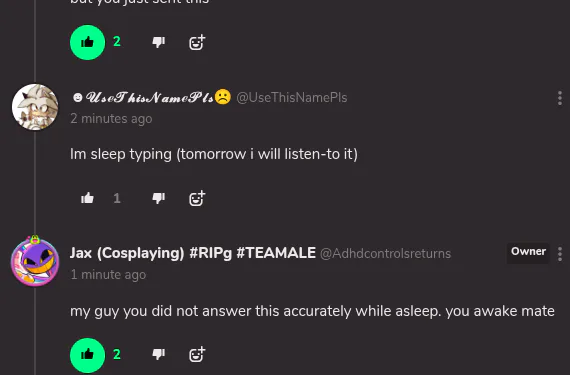Like the 'Im sleep typing' comment
Viewport: 570px width, 375px height.
pos(87,198)
